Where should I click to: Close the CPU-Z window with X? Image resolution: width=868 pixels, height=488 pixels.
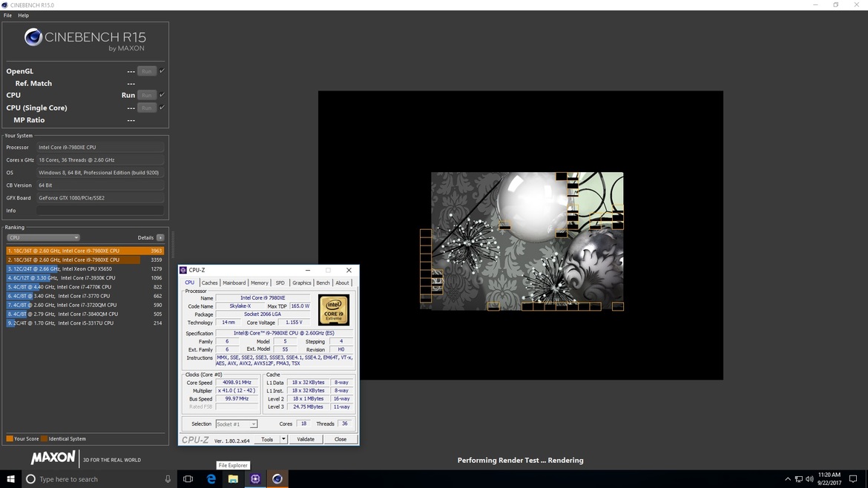pyautogui.click(x=349, y=271)
